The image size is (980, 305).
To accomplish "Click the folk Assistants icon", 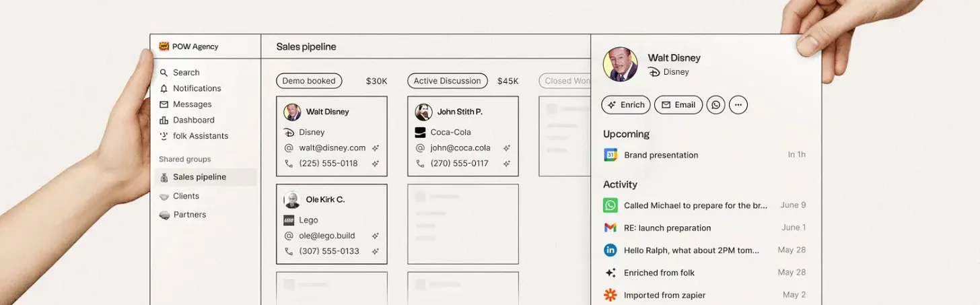I will 164,136.
